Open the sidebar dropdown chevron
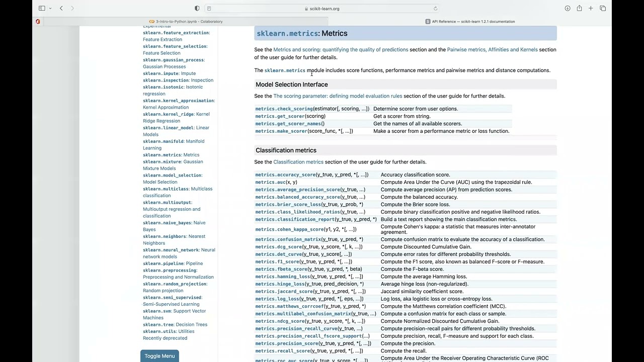Screen dimensions: 644x362 coord(50,9)
